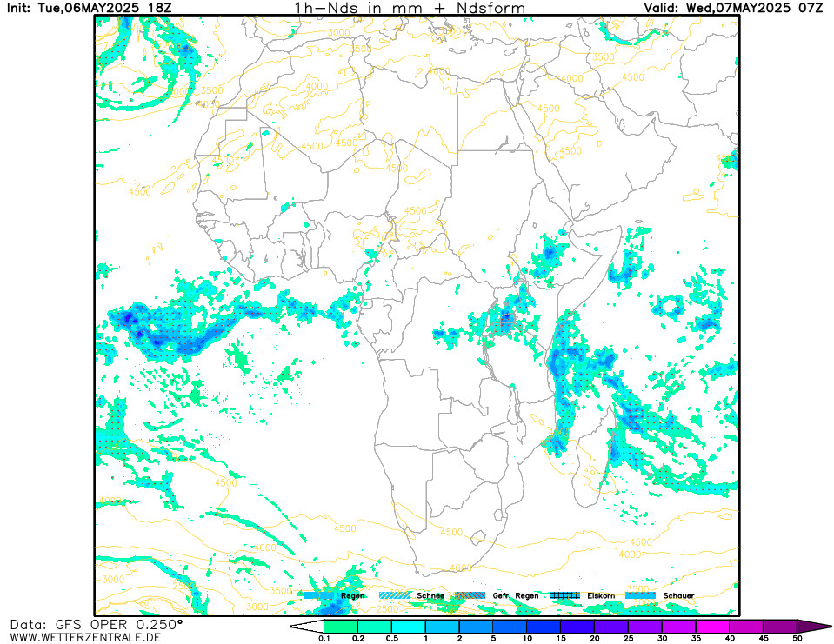Click the colorbar segment between 30 and 35
Screen dimensions: 834x644
pos(678,627)
